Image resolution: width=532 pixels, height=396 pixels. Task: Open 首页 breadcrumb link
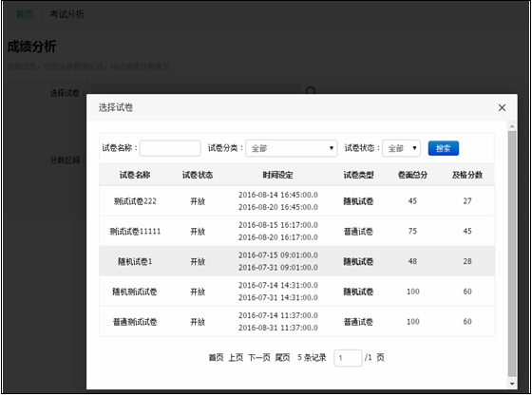click(x=25, y=14)
